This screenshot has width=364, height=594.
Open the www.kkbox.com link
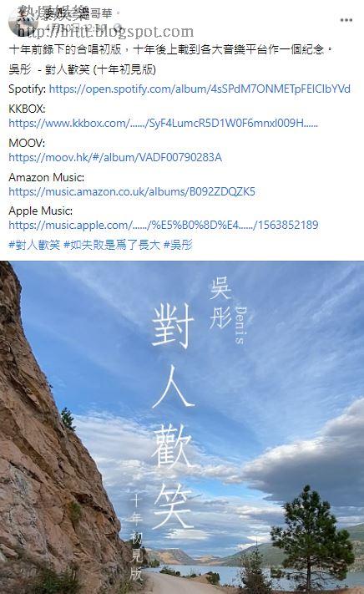point(163,123)
